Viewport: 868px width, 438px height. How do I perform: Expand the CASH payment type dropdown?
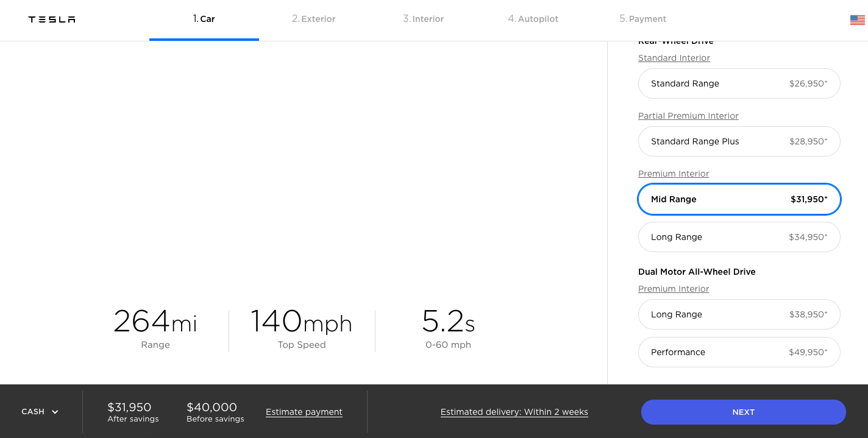click(x=40, y=412)
